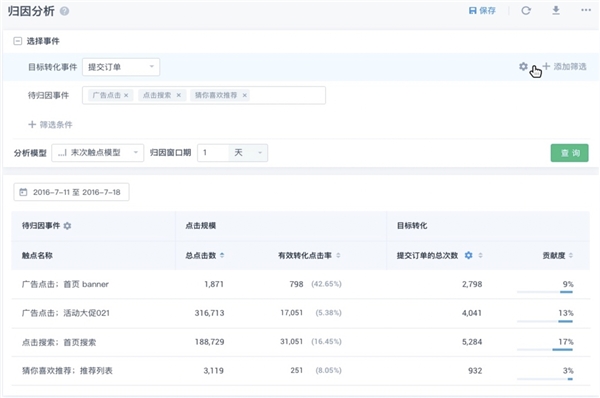Open the gear settings next to 添加筛选
This screenshot has height=398, width=600.
pos(523,66)
